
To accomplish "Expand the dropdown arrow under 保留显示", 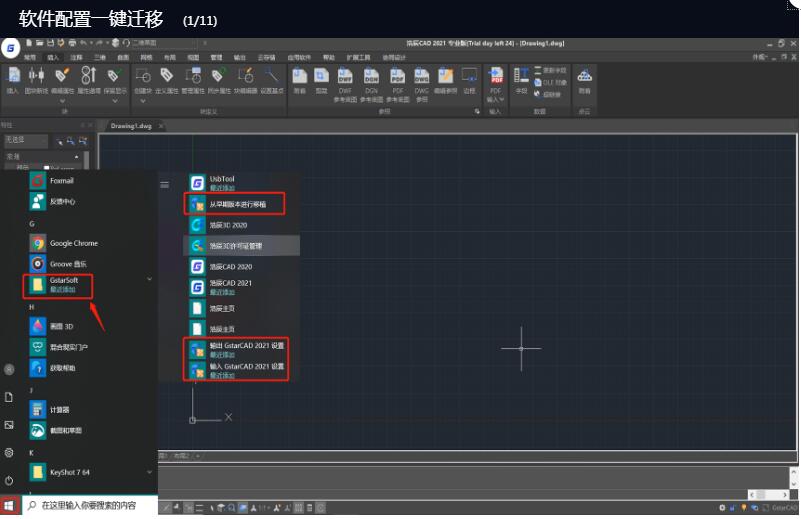I will click(115, 101).
